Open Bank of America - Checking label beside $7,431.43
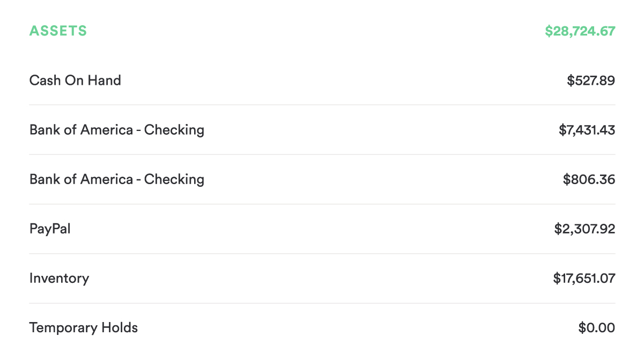Viewport: 644px width, 358px height. [116, 130]
